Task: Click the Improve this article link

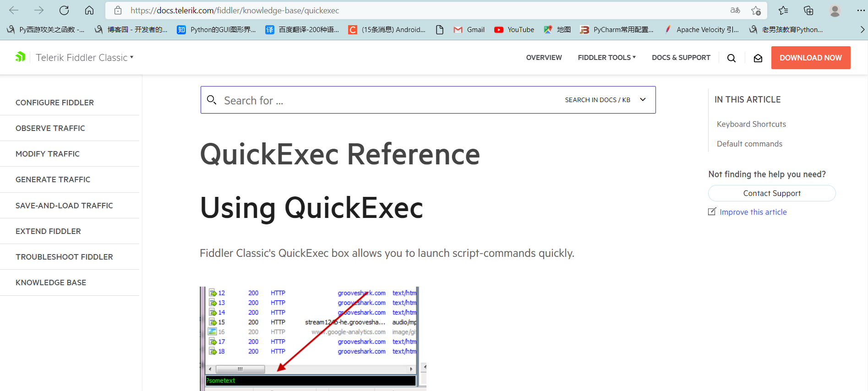Action: click(x=753, y=212)
